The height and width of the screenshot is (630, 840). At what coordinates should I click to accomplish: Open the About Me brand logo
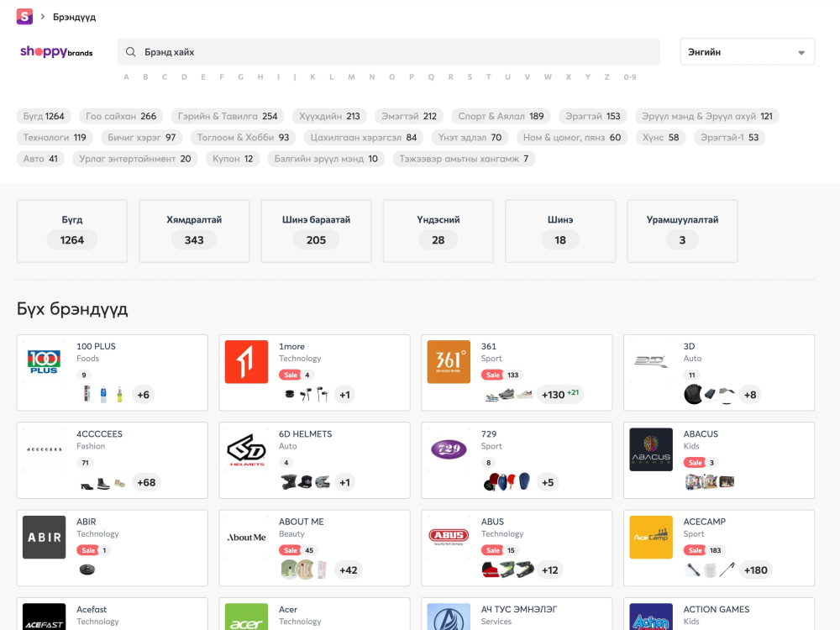pyautogui.click(x=246, y=538)
